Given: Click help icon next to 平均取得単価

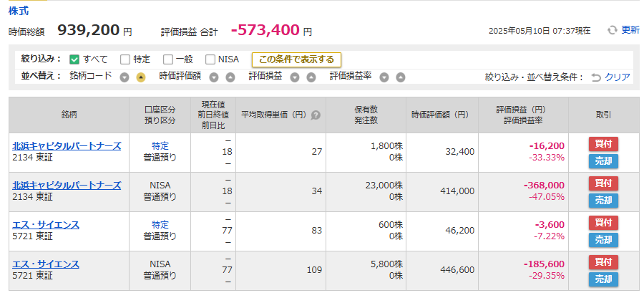Looking at the screenshot, I should click(x=316, y=115).
